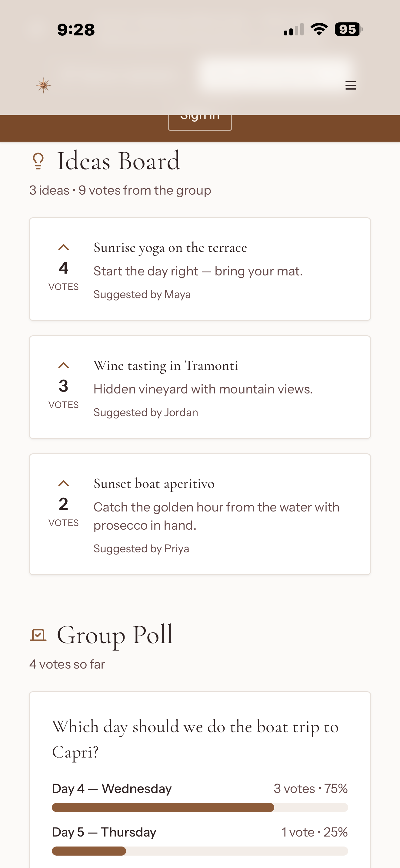Click the Day 5 Thursday progress bar
The width and height of the screenshot is (400, 868).
(200, 851)
